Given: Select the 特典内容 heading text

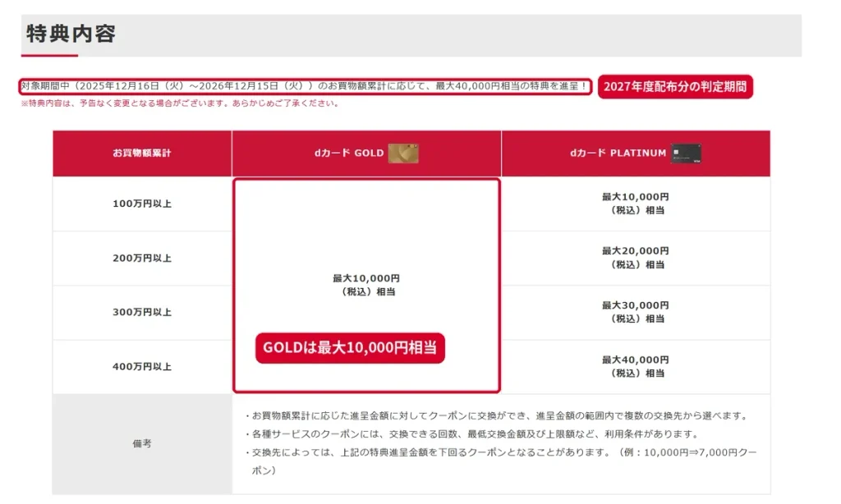Looking at the screenshot, I should 71,34.
